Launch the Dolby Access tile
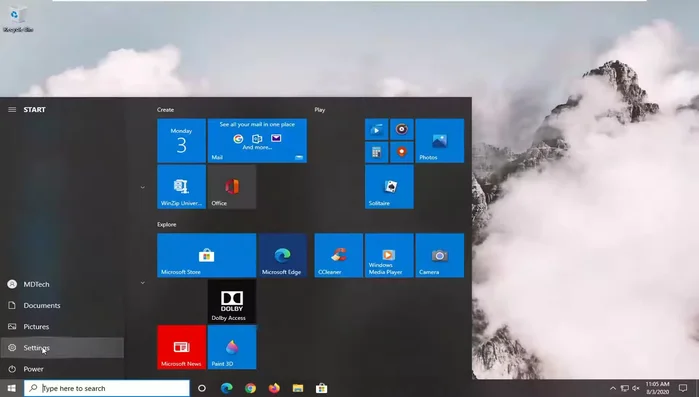The width and height of the screenshot is (699, 397). [232, 301]
